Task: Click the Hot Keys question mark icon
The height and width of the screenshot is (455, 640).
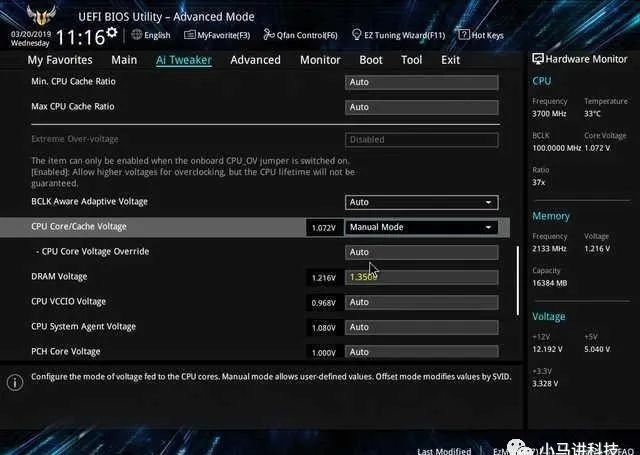Action: click(x=464, y=35)
